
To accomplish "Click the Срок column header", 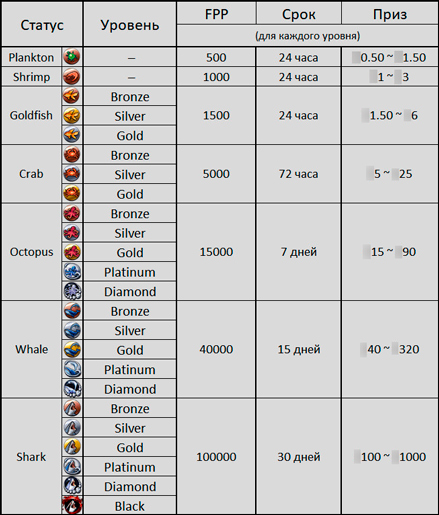I will pyautogui.click(x=299, y=14).
